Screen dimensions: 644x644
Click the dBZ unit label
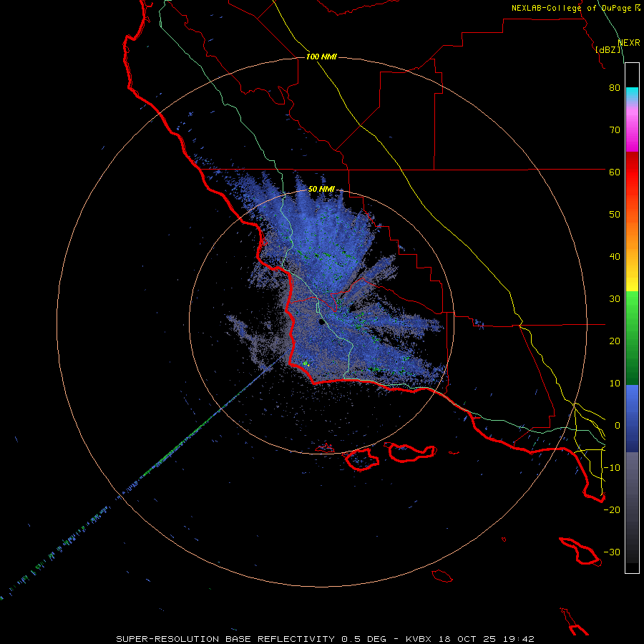tap(608, 49)
